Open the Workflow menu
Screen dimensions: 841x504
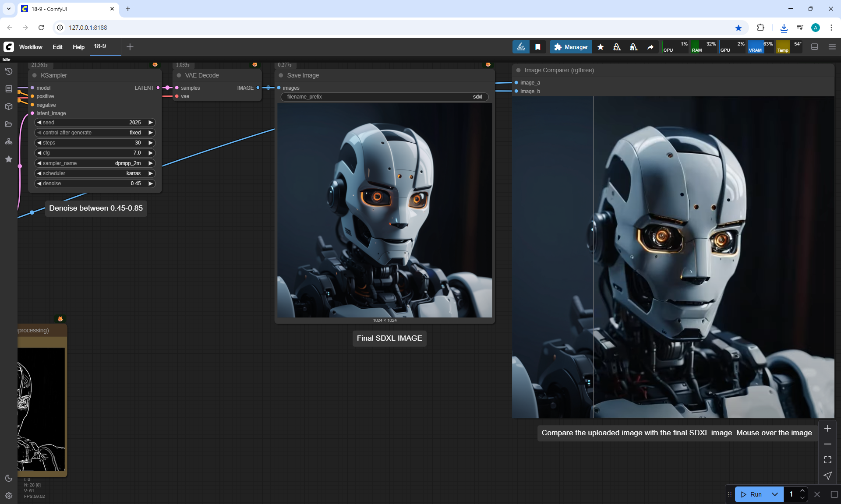pos(31,47)
